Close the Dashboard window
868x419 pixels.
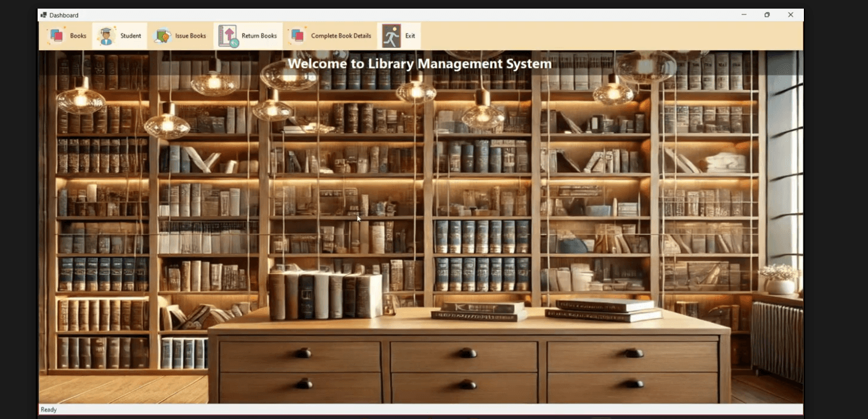pyautogui.click(x=790, y=15)
